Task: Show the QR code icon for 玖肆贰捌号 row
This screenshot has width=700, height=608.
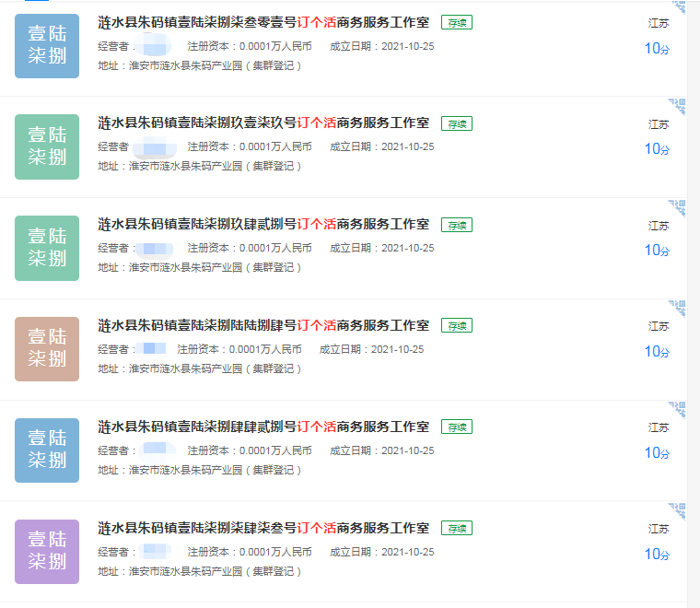Action: [x=677, y=208]
